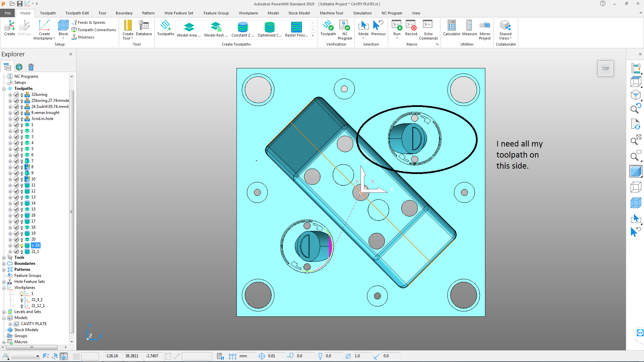
Task: Collapse the Toolpaths tree branch
Action: point(4,88)
